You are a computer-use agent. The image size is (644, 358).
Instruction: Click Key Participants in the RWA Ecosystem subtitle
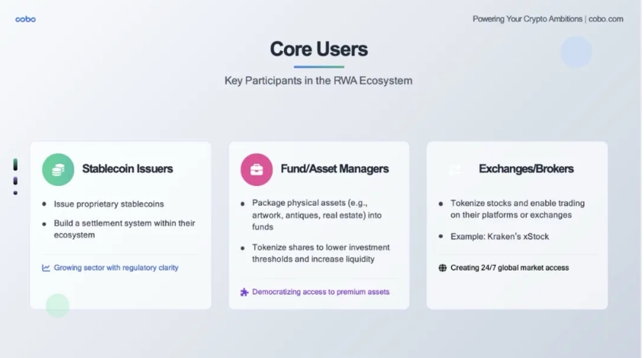(318, 81)
